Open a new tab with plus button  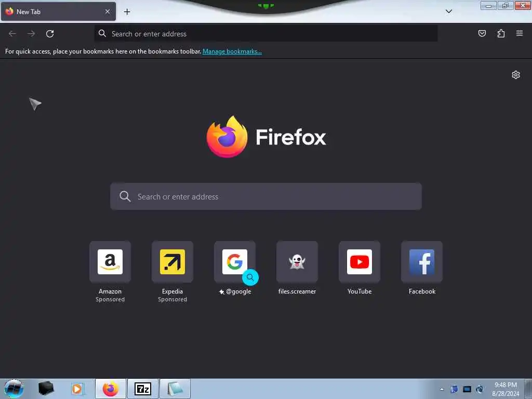click(x=127, y=12)
